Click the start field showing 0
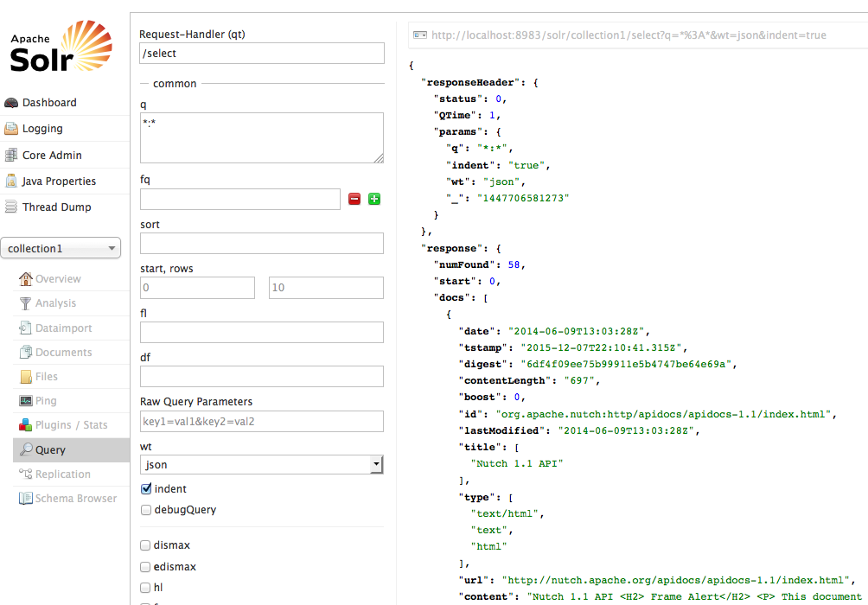Viewport: 868px width, 605px height. [198, 288]
